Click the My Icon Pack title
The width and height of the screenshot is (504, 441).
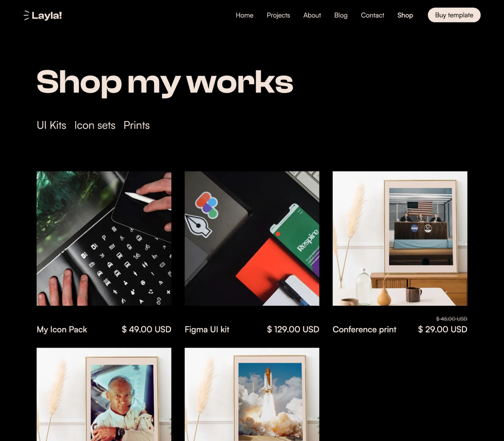pos(62,329)
